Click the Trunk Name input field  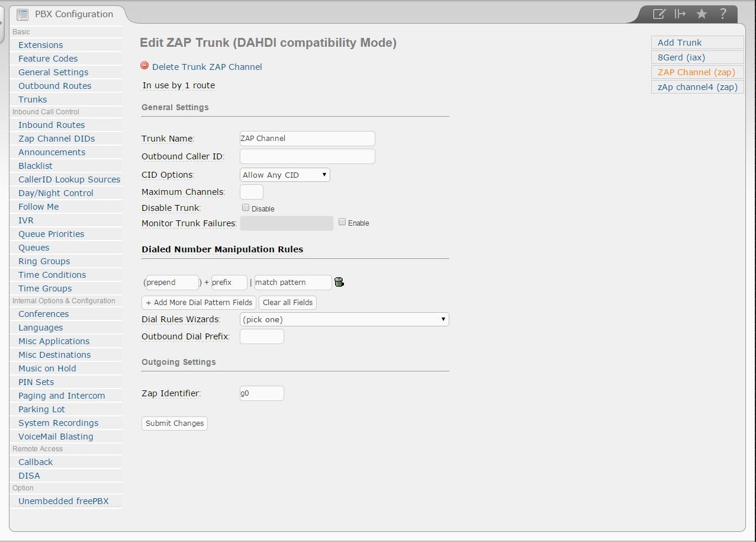(307, 139)
